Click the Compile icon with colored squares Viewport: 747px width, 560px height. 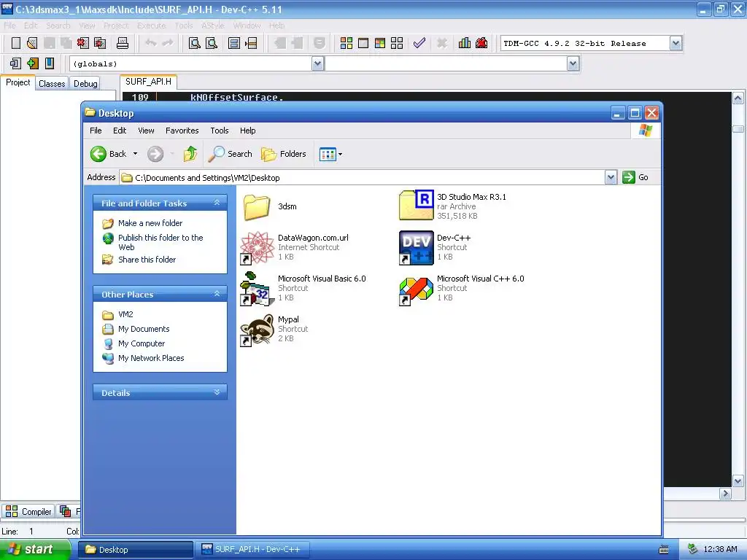point(347,43)
